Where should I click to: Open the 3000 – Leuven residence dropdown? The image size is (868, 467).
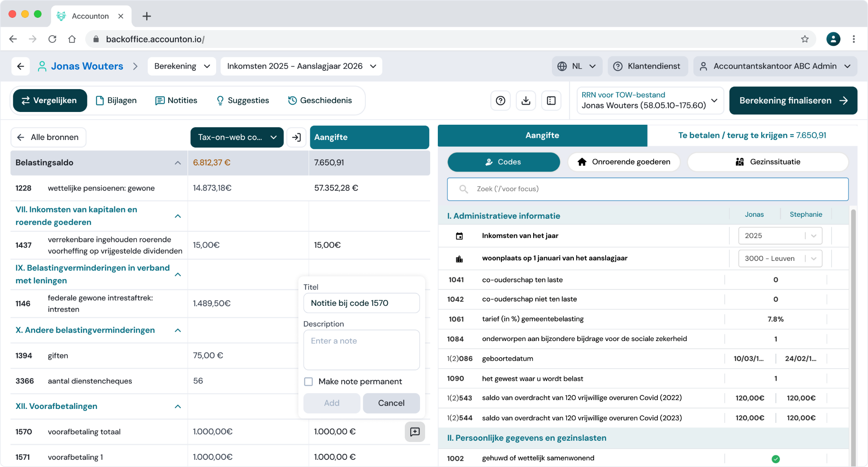pyautogui.click(x=780, y=259)
